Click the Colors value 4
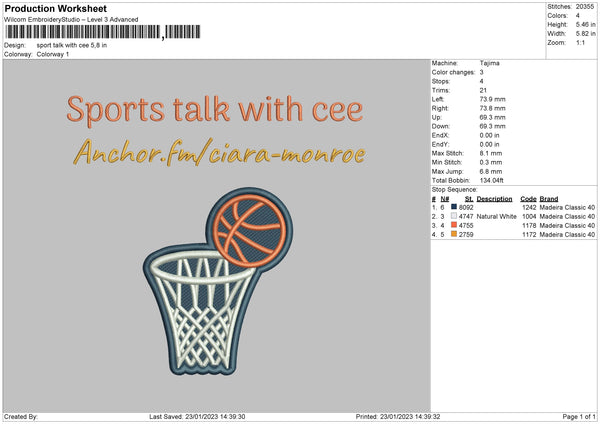 tap(577, 16)
